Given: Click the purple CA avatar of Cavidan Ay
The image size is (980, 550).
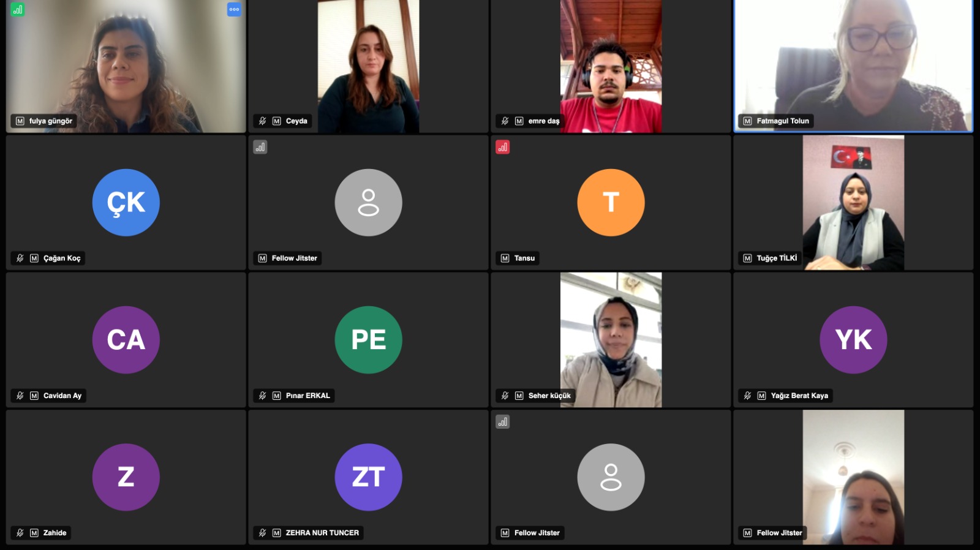Looking at the screenshot, I should click(x=126, y=340).
